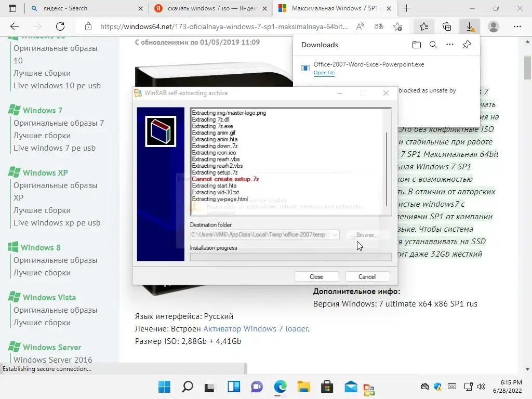Viewport: 532px width, 399px height.
Task: Open Microsoft Store from taskbar
Action: coord(327,387)
